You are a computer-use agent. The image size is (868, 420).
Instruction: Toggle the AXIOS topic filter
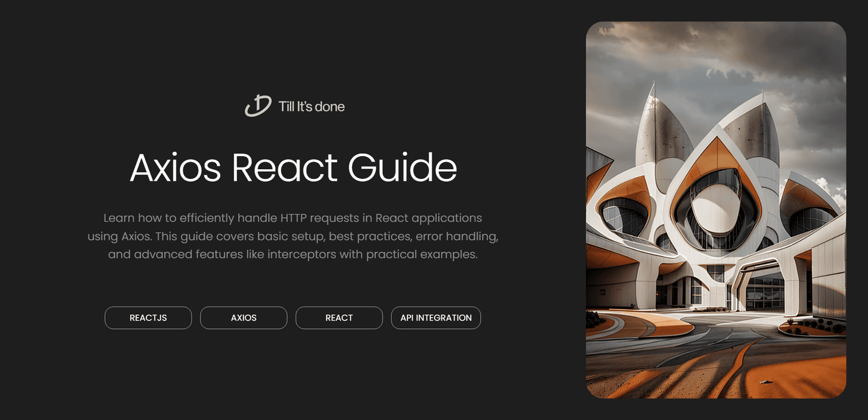coord(244,318)
